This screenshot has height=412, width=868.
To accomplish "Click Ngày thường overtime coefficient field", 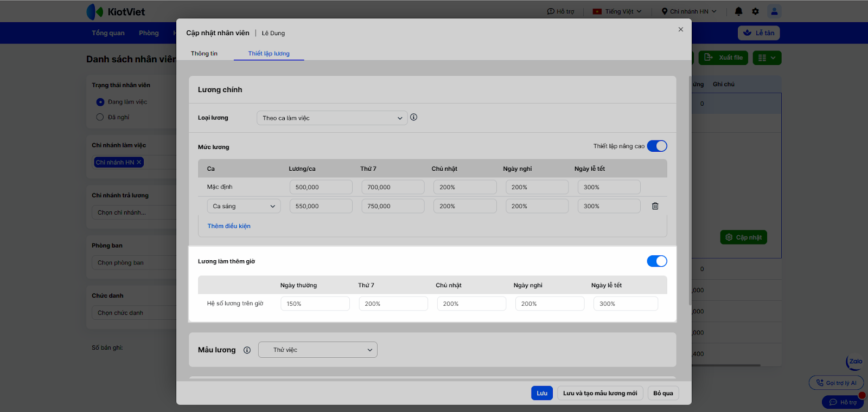I will pos(315,304).
